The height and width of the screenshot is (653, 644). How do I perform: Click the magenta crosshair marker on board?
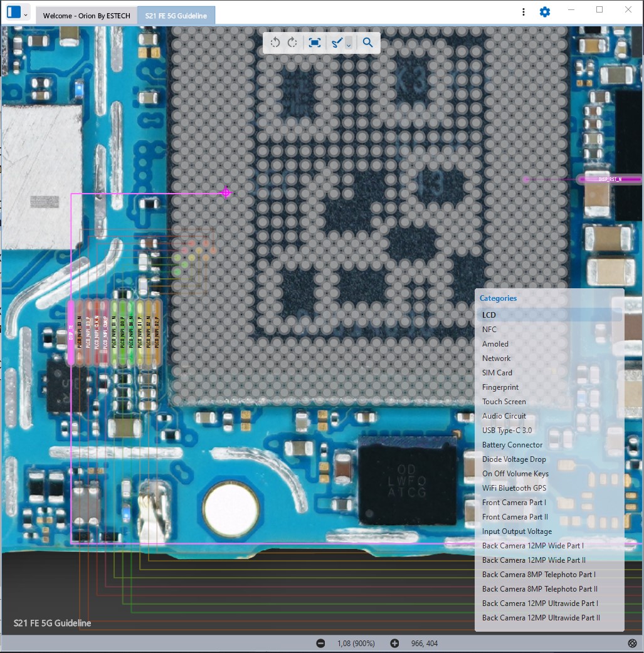coord(226,193)
